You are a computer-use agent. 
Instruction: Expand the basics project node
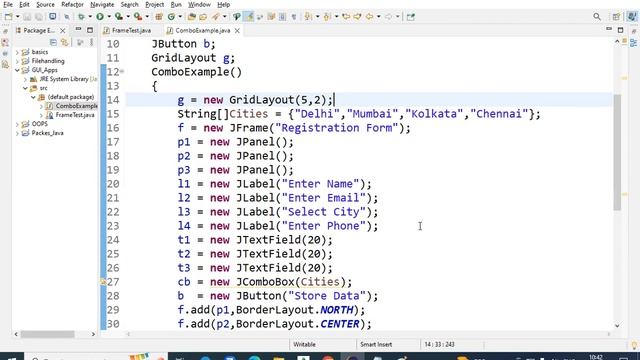tap(17, 52)
